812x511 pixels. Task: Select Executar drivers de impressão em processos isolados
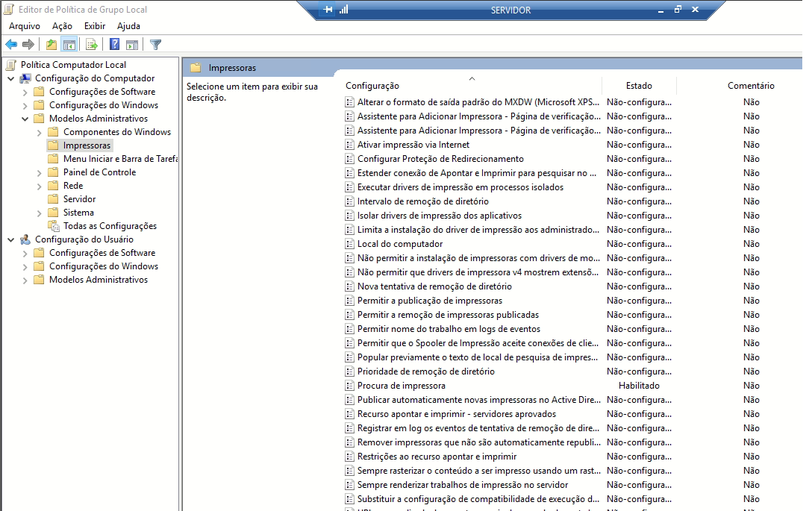pos(460,187)
